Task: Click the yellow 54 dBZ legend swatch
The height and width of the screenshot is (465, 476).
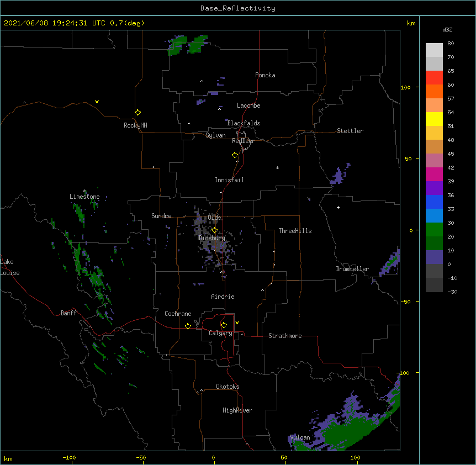Action: click(x=434, y=119)
